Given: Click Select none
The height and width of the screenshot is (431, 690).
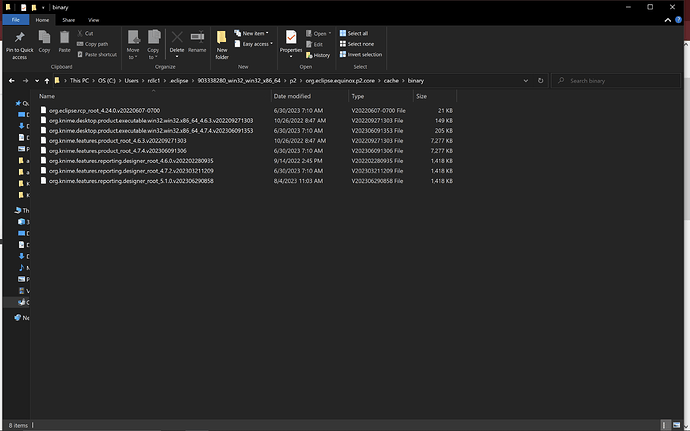Looking at the screenshot, I should pos(357,44).
